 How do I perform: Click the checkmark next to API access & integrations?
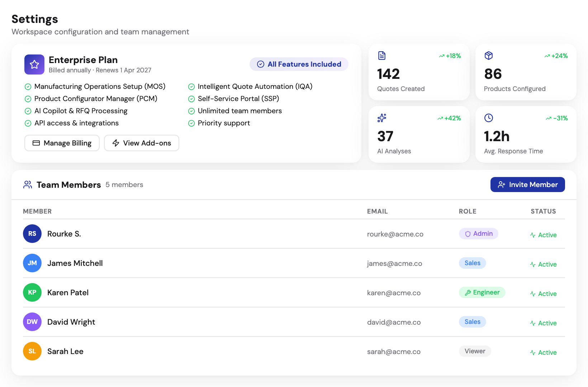(28, 123)
